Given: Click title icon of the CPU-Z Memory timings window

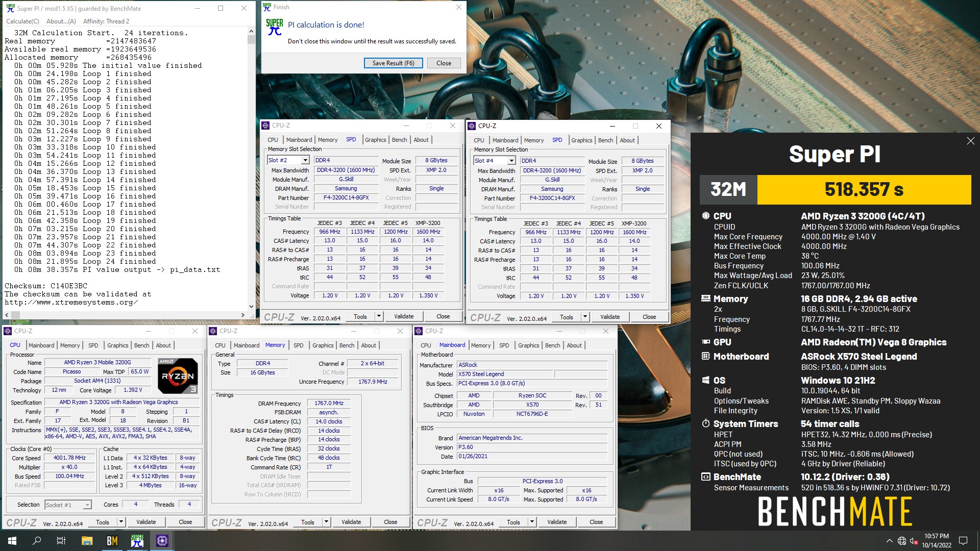Looking at the screenshot, I should [213, 331].
